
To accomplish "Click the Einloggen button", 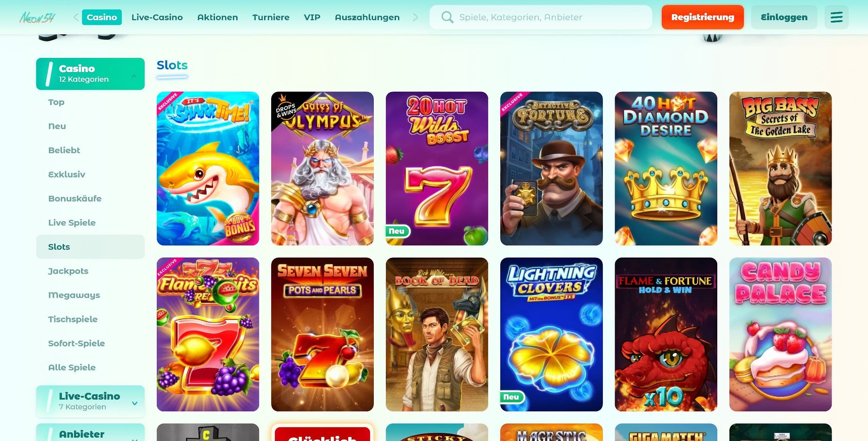I will pos(784,17).
